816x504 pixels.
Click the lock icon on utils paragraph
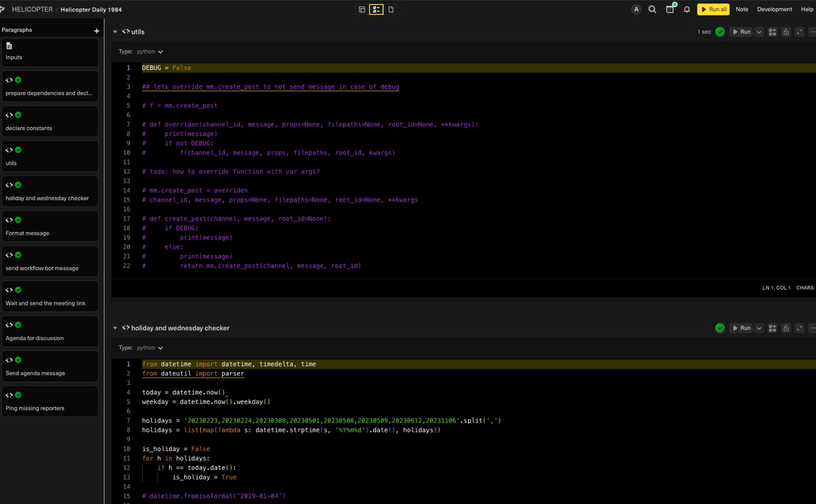click(786, 32)
